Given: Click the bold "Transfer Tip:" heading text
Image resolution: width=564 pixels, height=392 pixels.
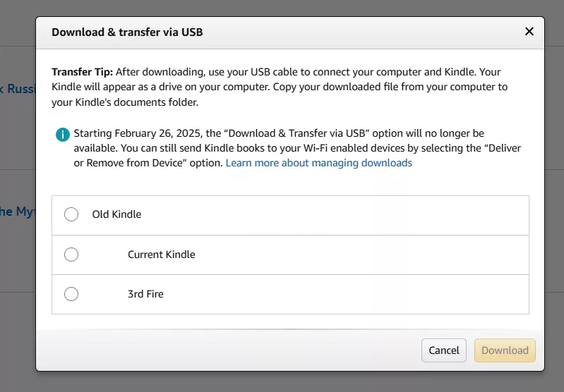Looking at the screenshot, I should (x=82, y=72).
